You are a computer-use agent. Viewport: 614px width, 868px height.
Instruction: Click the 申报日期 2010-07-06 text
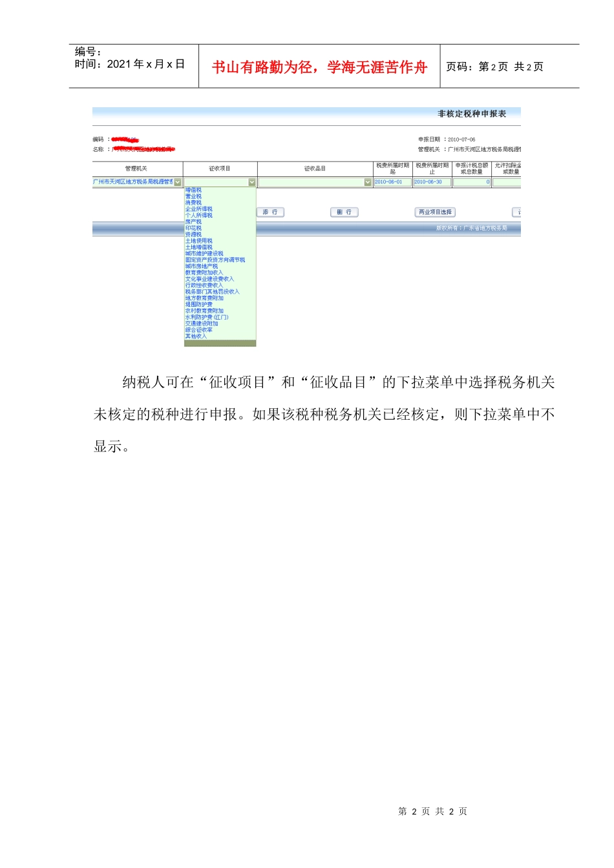[x=447, y=139]
